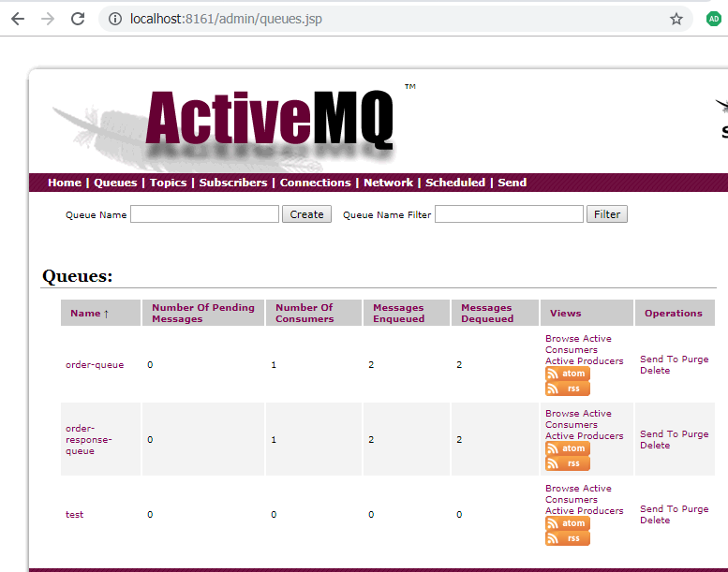This screenshot has height=572, width=728.
Task: Delete the order-response-queue
Action: click(x=655, y=446)
